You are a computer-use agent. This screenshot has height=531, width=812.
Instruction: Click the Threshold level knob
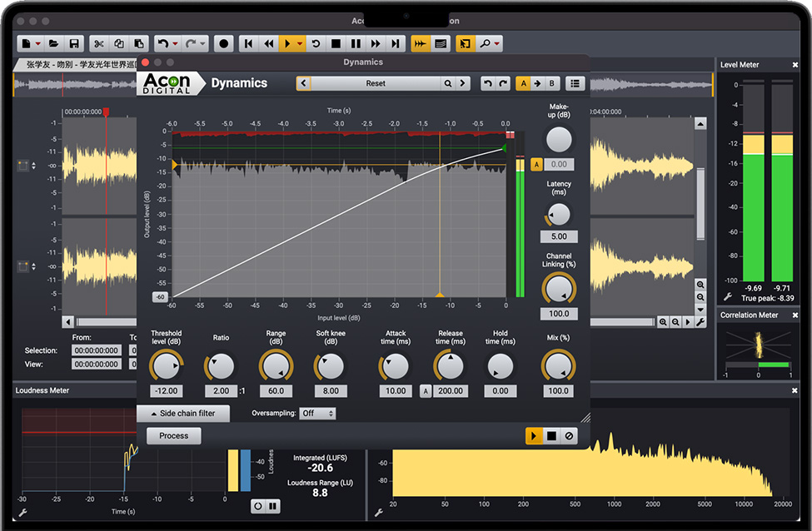167,366
